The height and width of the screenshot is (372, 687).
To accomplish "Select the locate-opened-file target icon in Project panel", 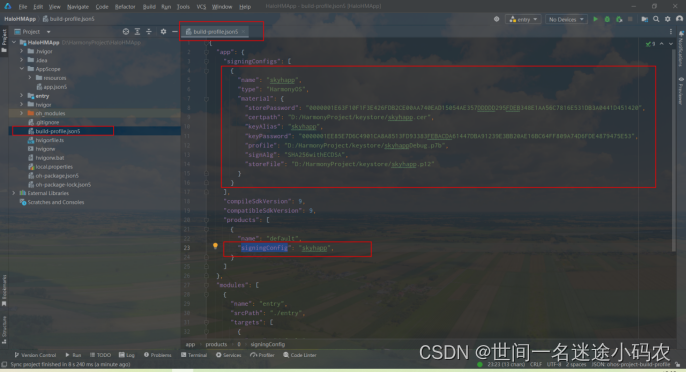I will click(126, 32).
